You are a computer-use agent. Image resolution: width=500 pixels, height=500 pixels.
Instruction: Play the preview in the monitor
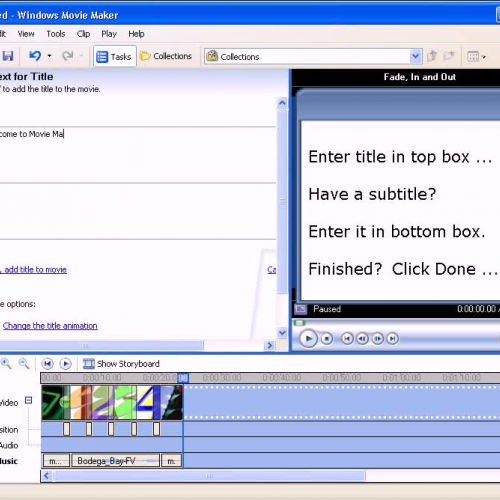(x=308, y=339)
